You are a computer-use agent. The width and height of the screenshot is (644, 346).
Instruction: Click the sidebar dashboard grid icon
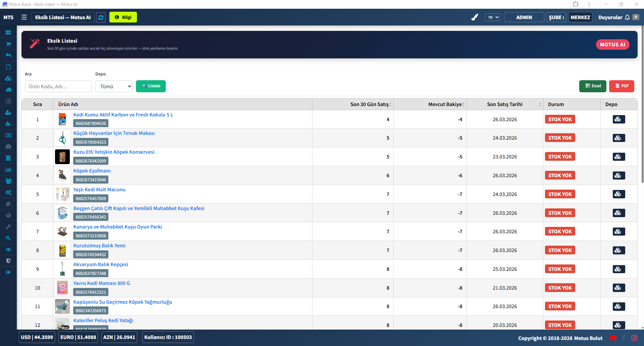click(8, 33)
